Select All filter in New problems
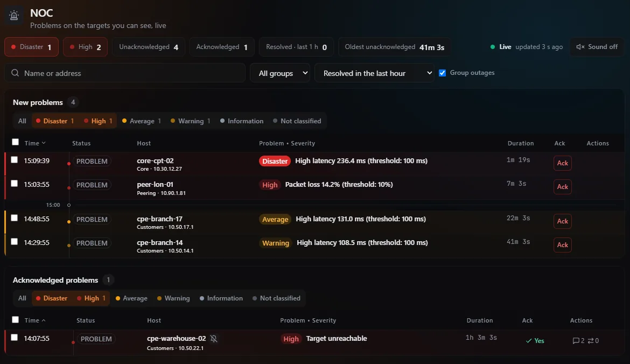 click(22, 121)
